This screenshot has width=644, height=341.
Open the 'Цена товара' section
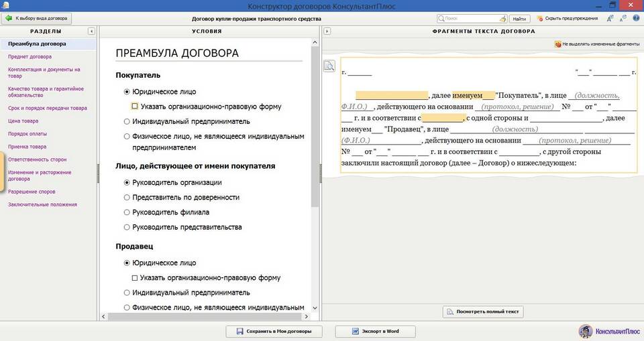click(23, 121)
